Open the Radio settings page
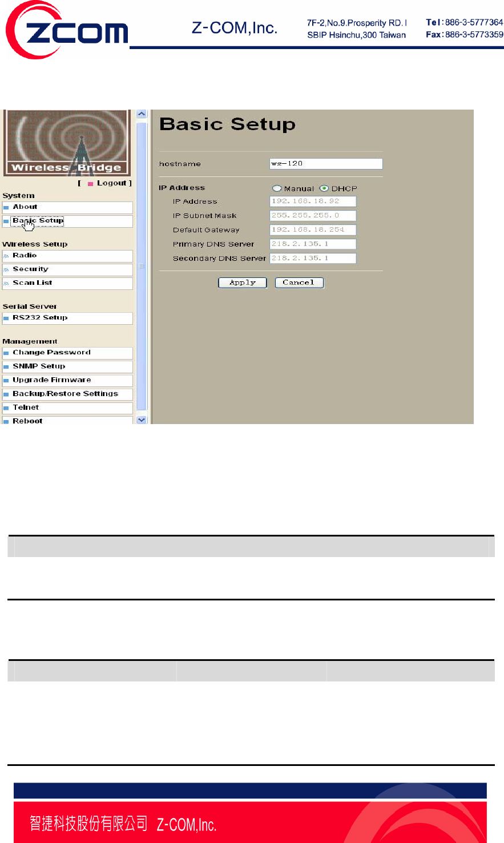 click(x=67, y=256)
